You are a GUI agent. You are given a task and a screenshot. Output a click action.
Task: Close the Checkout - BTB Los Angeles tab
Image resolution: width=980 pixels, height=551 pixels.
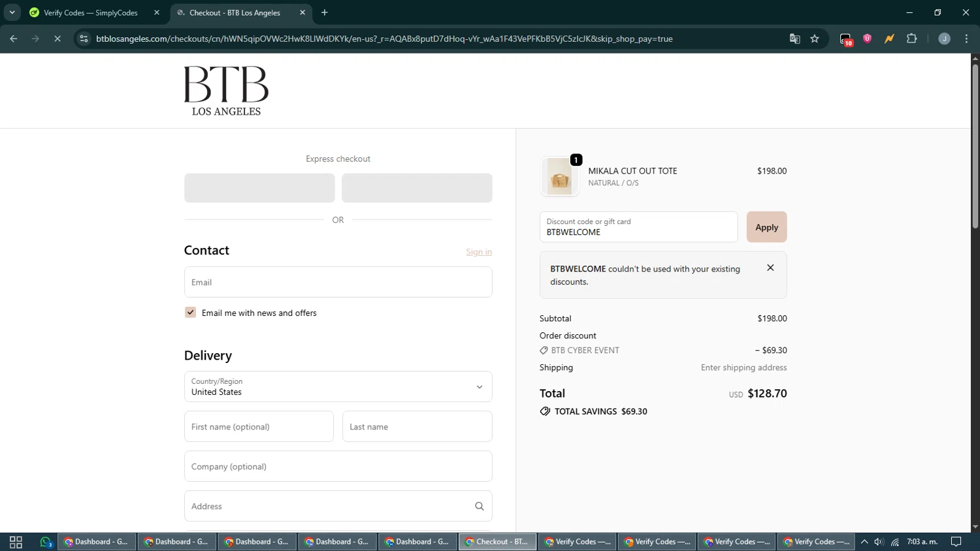point(302,12)
